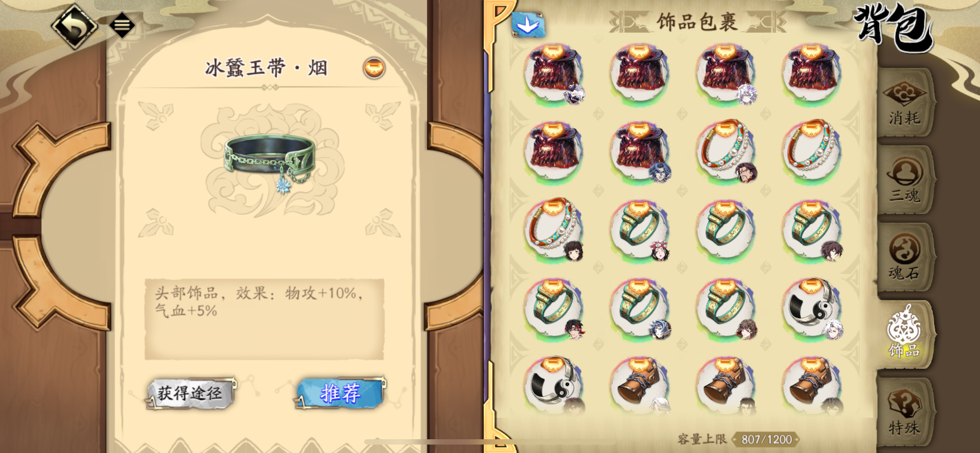
Task: Open the hamburger menu diamond icon
Action: pyautogui.click(x=122, y=25)
